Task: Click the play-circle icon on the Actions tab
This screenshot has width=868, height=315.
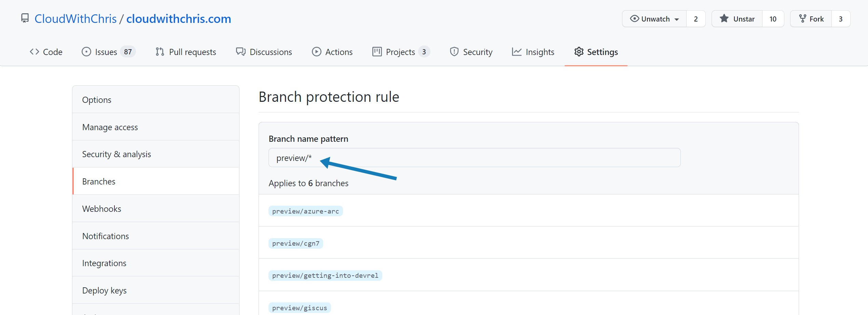Action: [317, 52]
